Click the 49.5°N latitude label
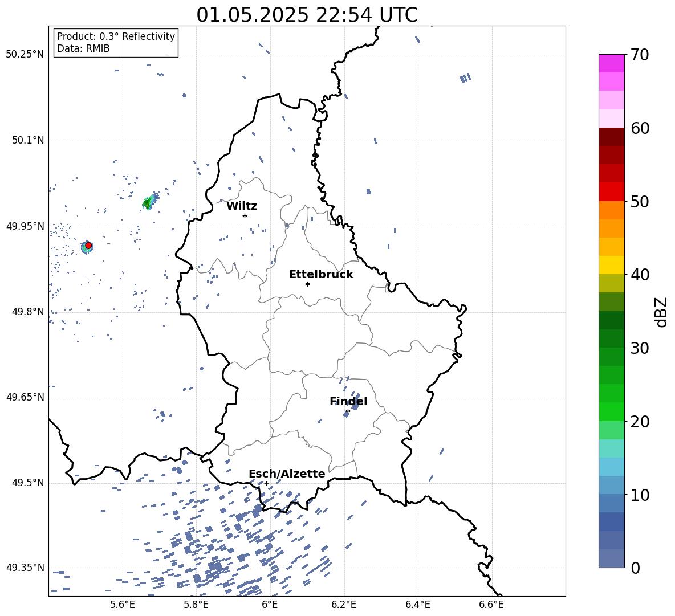Image resolution: width=675 pixels, height=616 pixels. tap(28, 483)
